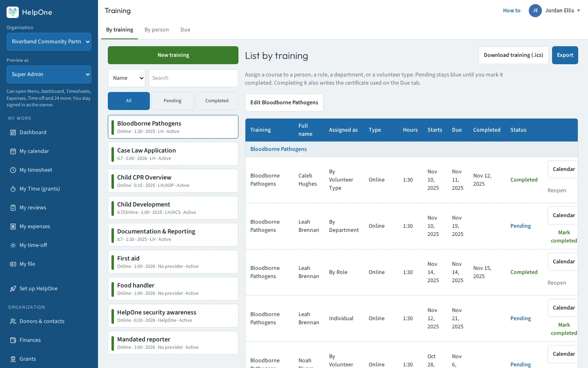Select Case Law Application training
Viewport: 588px width, 368px height.
point(173,154)
